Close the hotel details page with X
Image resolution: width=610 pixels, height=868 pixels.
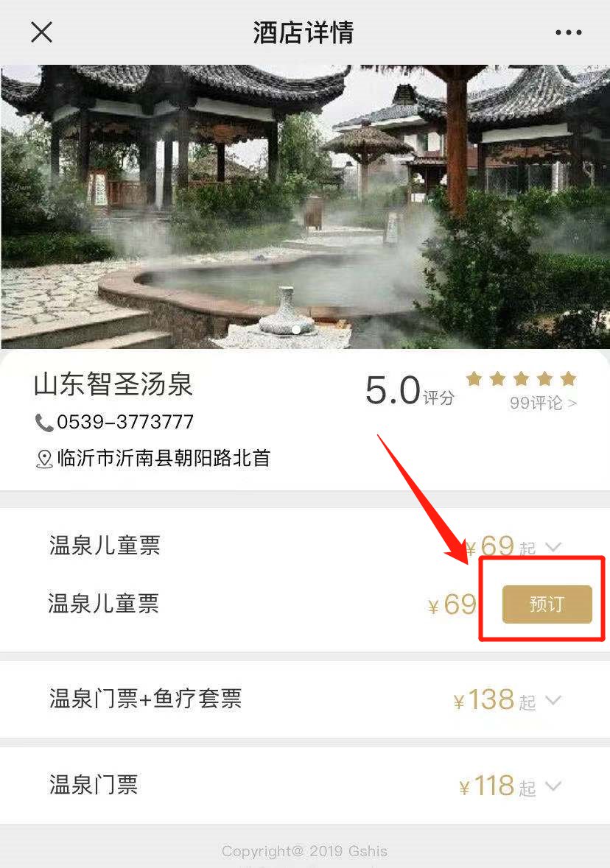point(41,32)
